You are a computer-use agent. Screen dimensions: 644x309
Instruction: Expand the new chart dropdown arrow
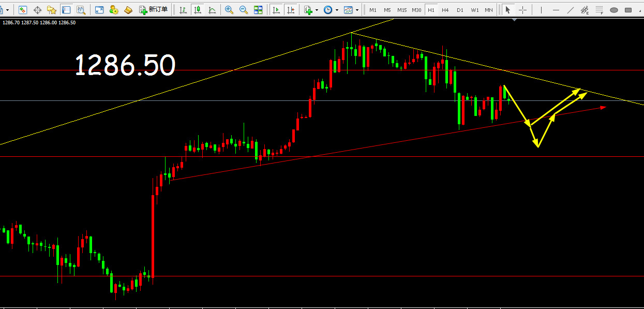(7, 10)
